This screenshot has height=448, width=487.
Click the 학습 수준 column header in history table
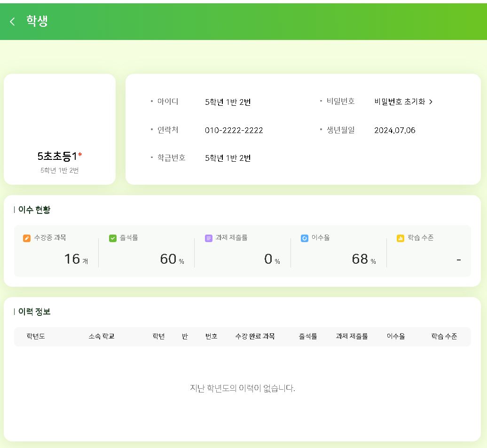point(444,337)
